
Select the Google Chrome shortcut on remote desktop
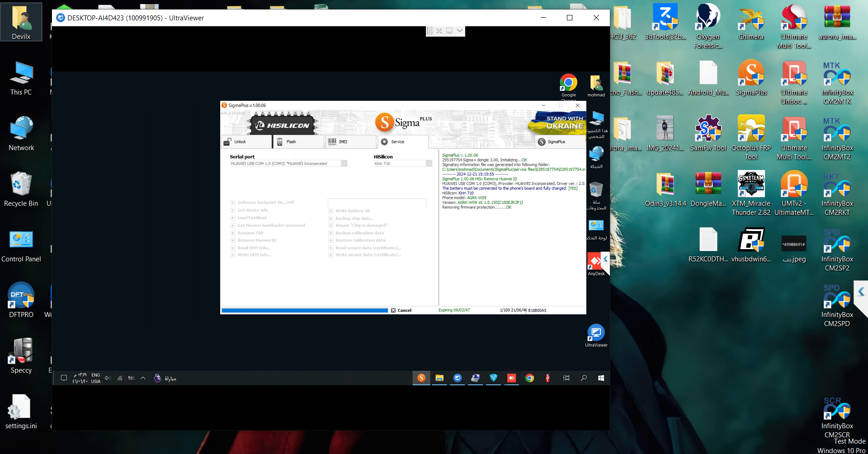click(x=569, y=86)
